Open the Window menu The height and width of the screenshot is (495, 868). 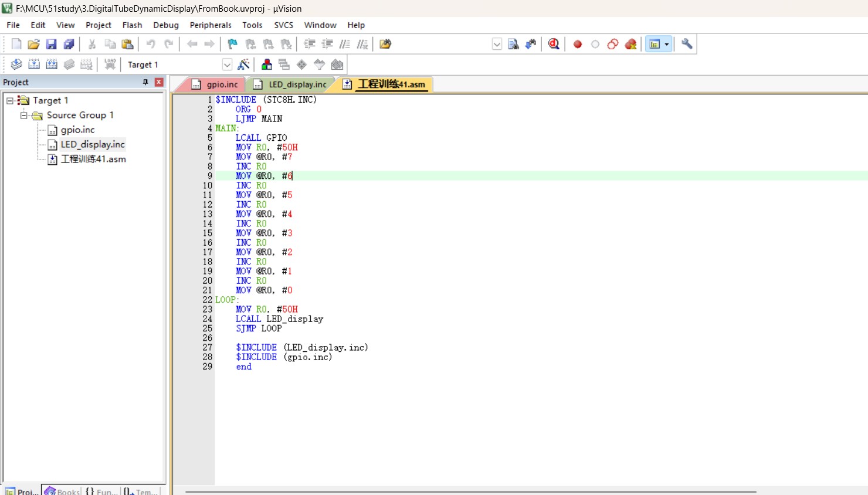[320, 25]
